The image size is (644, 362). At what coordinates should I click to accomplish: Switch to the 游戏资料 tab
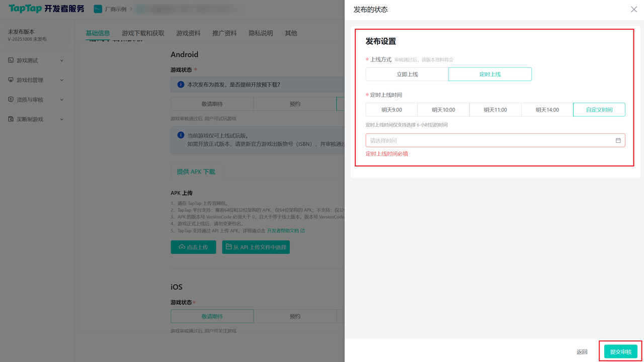pos(188,33)
